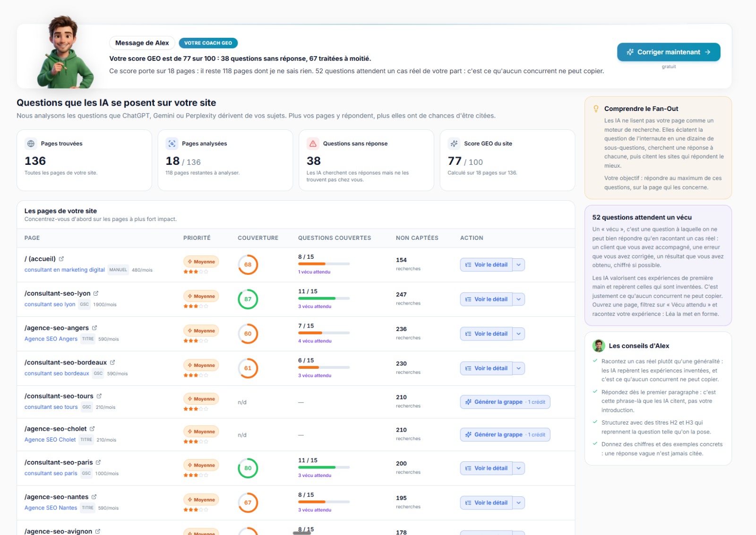756x535 pixels.
Task: Click the 11 / 15 progress bar for consultant-seo-lyon
Action: (324, 298)
